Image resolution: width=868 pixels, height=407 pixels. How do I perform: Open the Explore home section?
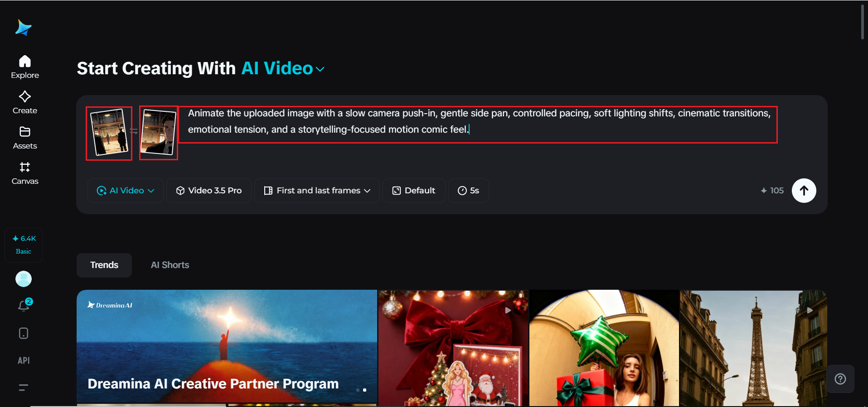point(25,67)
